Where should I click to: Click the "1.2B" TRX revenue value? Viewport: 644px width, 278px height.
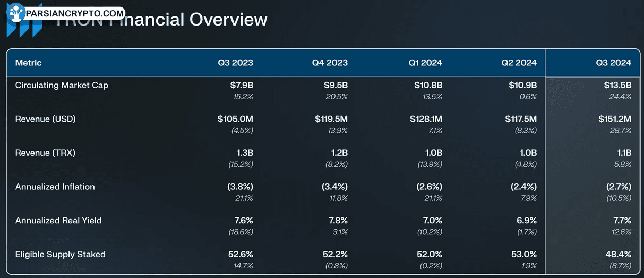coord(339,153)
